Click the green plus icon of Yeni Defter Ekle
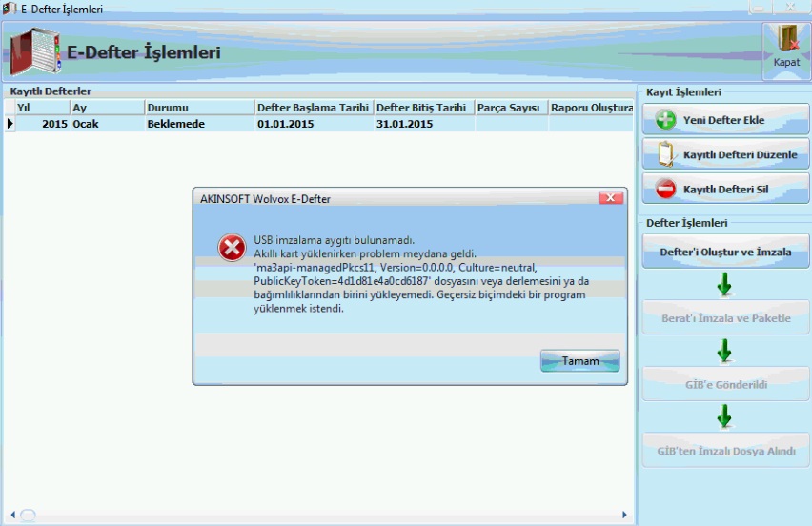 click(665, 120)
